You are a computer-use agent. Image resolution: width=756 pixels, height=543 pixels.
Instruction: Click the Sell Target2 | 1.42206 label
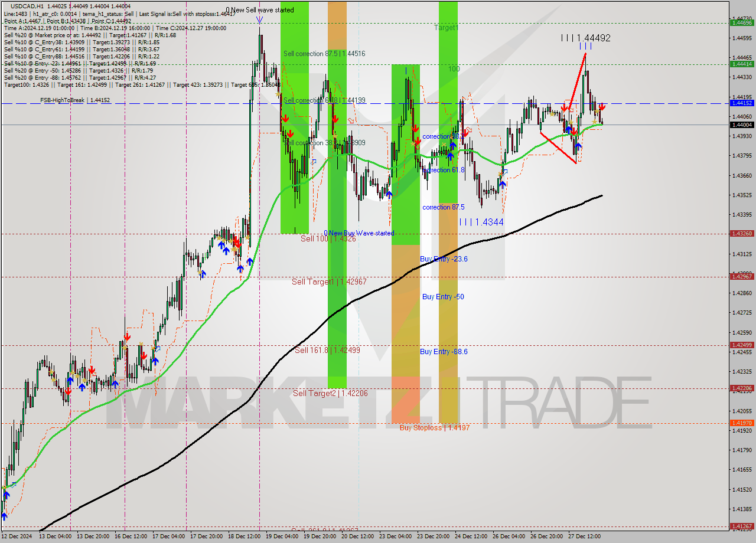point(330,393)
